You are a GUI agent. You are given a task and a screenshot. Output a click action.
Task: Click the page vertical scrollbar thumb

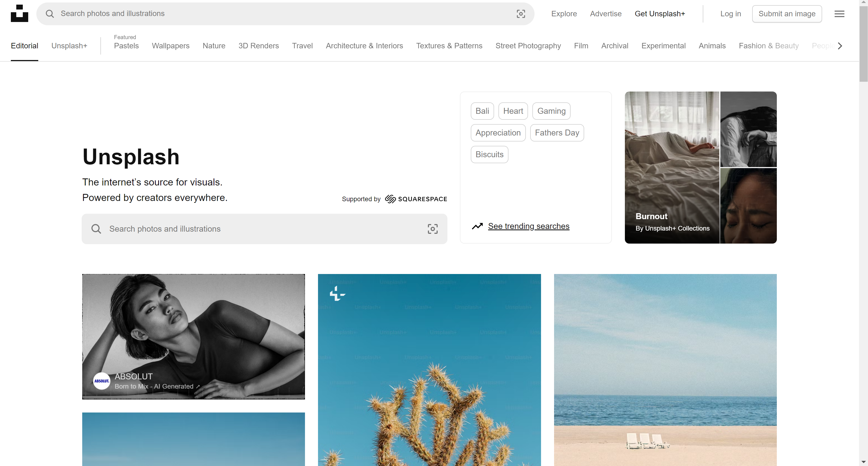tap(863, 44)
